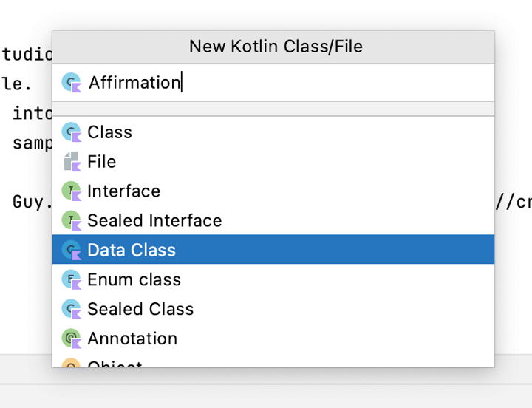Viewport: 532px width, 408px height.
Task: Select the Class option
Action: [x=109, y=132]
